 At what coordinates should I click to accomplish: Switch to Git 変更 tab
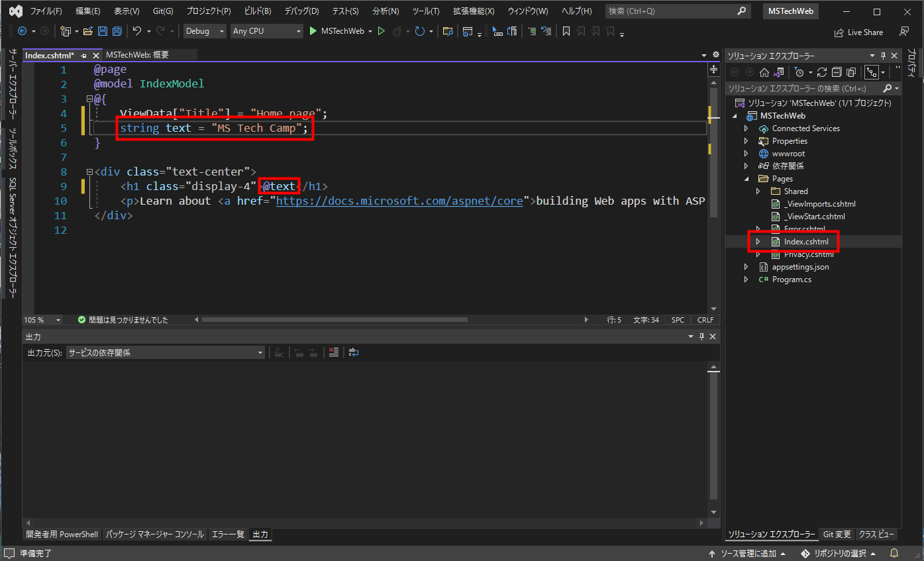pyautogui.click(x=837, y=535)
